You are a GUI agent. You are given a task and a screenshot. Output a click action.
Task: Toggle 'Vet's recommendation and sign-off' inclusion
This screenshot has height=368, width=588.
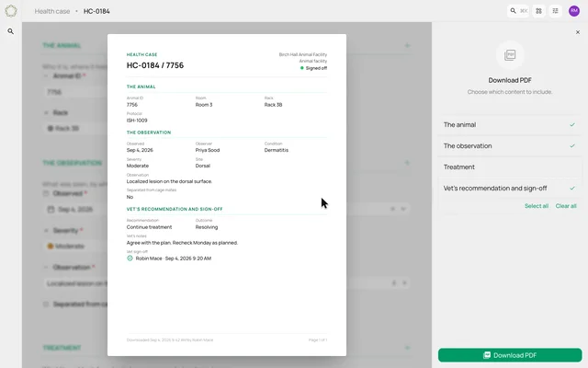click(x=510, y=188)
